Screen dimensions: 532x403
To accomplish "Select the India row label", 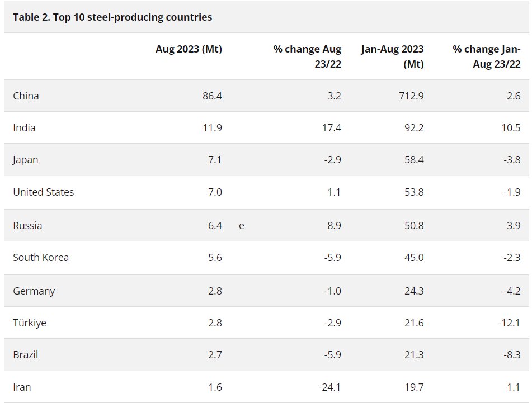I will point(24,127).
